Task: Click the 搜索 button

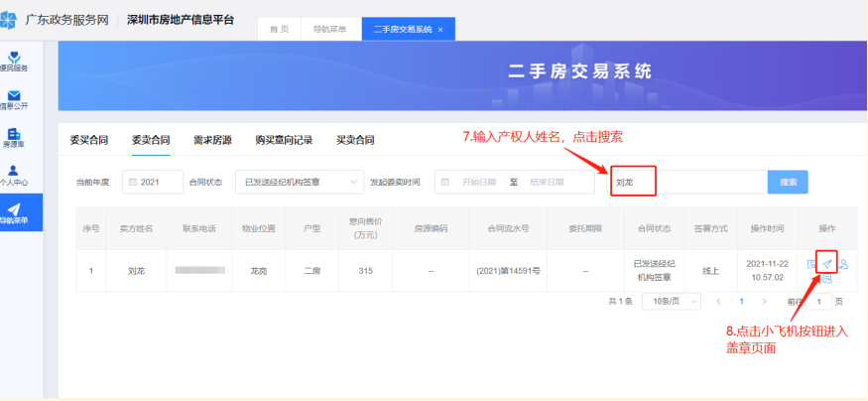Action: pyautogui.click(x=788, y=182)
